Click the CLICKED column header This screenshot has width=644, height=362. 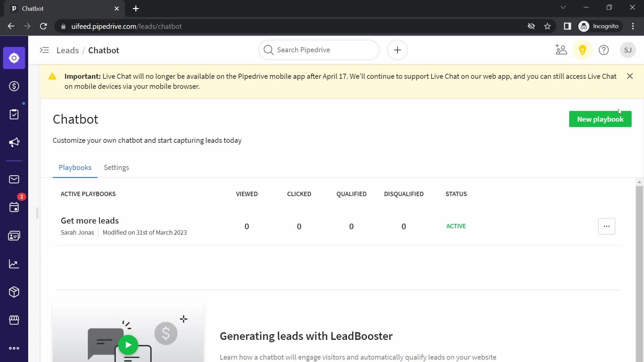point(299,194)
